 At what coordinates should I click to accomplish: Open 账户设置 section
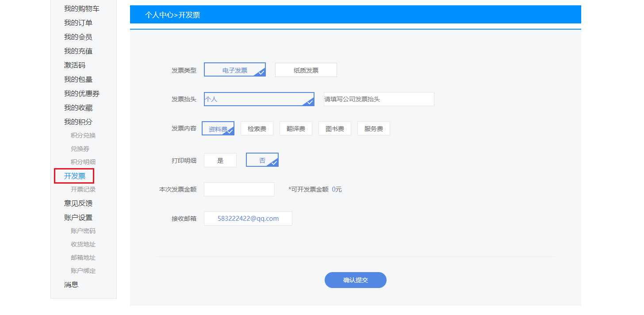click(x=78, y=218)
